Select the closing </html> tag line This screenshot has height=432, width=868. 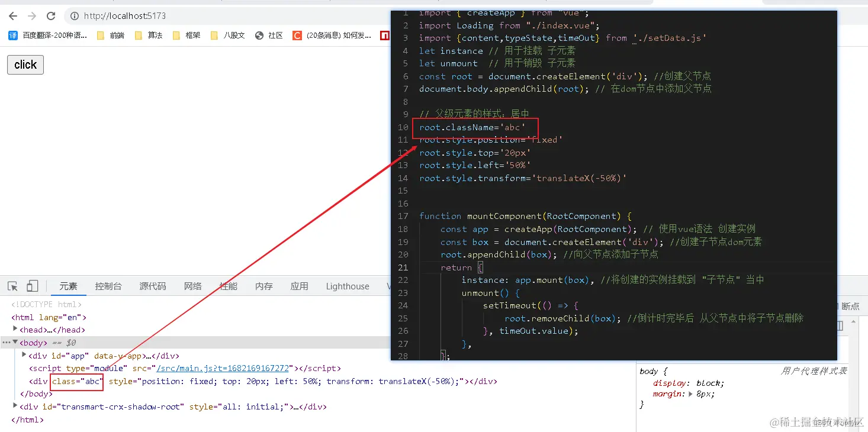tap(28, 420)
